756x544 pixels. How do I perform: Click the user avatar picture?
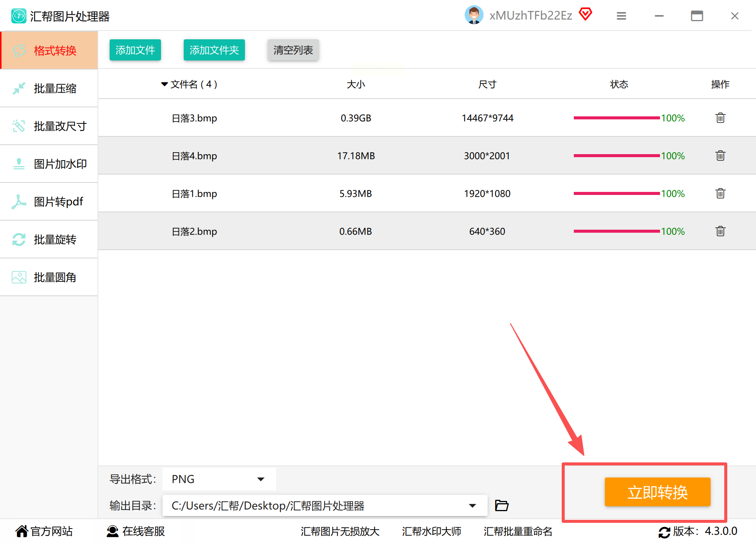coord(474,15)
